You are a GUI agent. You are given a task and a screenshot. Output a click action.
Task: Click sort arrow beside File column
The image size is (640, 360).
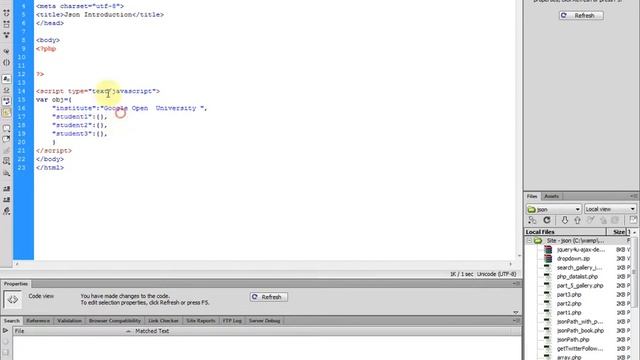click(128, 331)
